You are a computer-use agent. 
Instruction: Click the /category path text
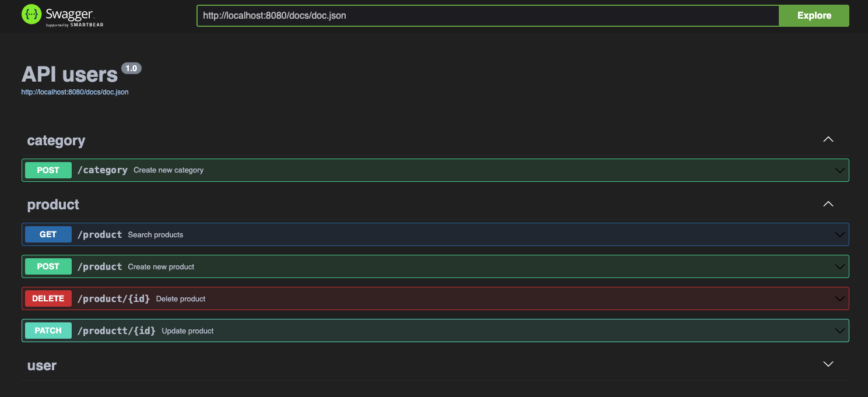click(x=103, y=170)
